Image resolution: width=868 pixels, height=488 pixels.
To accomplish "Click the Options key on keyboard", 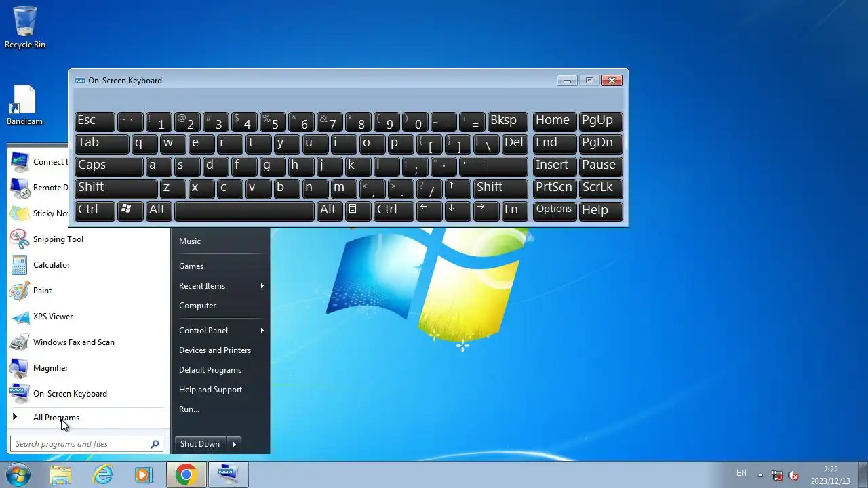I will [x=555, y=211].
